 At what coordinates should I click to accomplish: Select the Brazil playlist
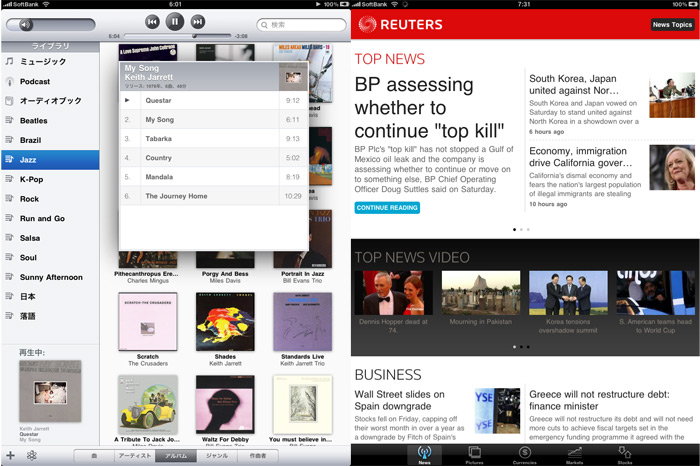pos(50,140)
